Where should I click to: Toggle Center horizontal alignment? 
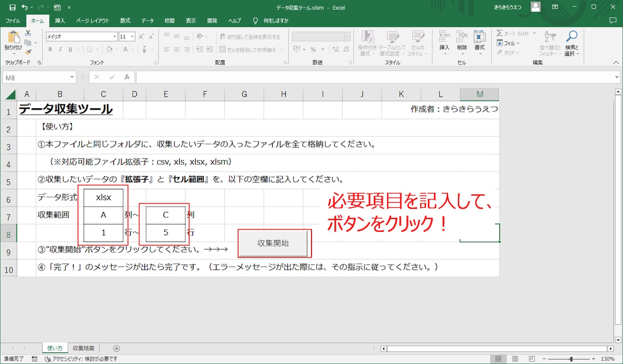[177, 50]
